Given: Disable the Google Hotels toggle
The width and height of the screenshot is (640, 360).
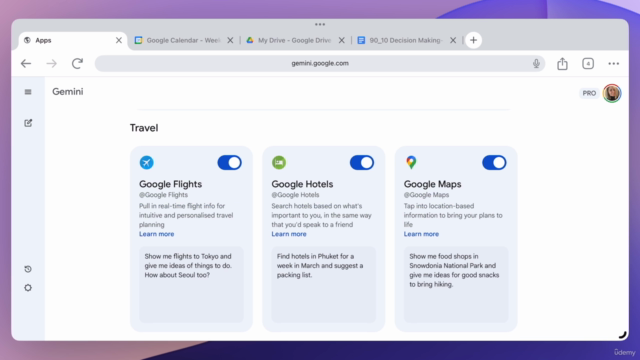Looking at the screenshot, I should [x=362, y=162].
